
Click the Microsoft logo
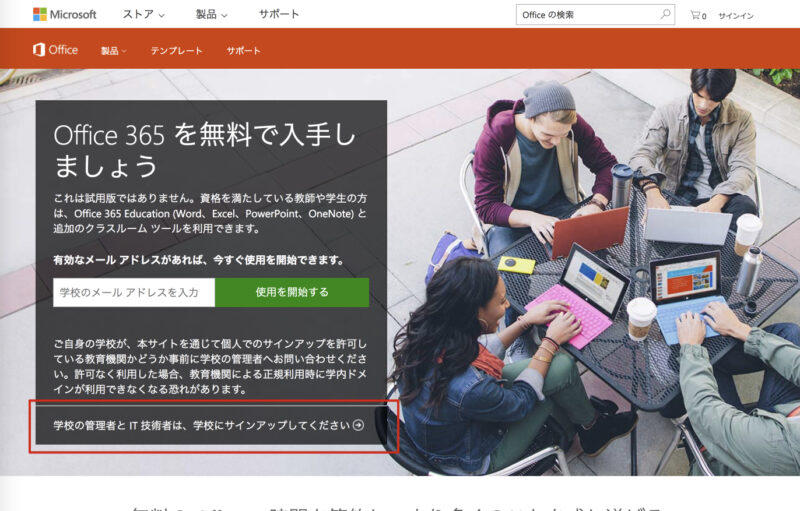point(64,14)
